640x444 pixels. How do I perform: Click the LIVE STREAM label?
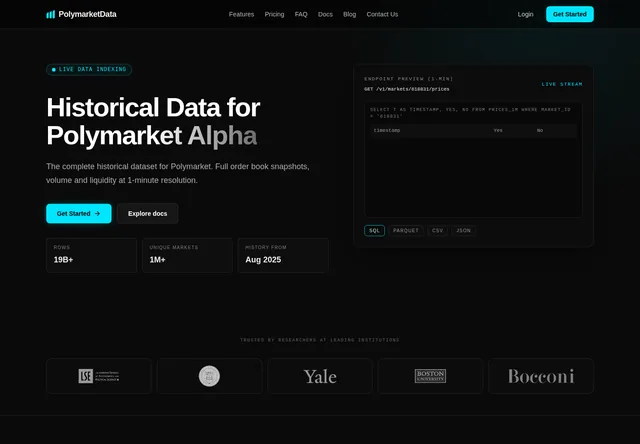(x=562, y=84)
